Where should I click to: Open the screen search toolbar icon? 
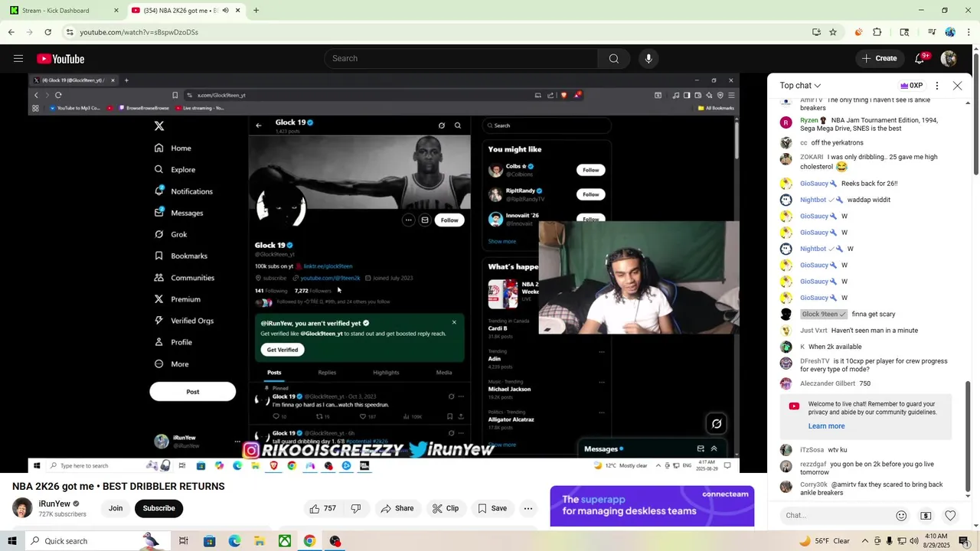904,32
